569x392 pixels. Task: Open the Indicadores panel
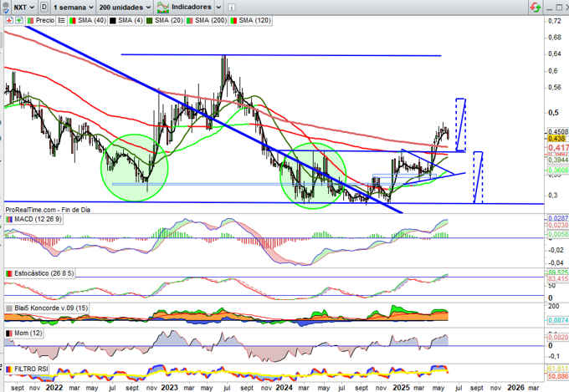[184, 7]
